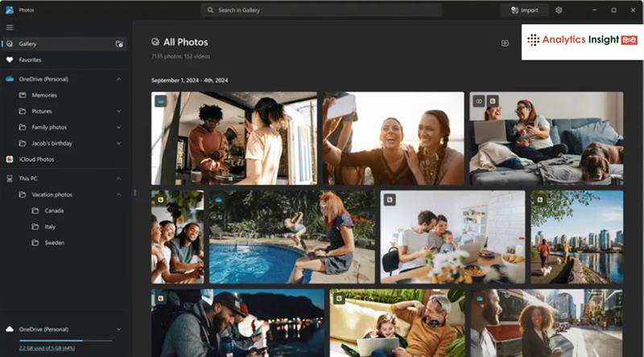This screenshot has height=357, width=644.
Task: Open Favorites in the sidebar
Action: [64, 60]
